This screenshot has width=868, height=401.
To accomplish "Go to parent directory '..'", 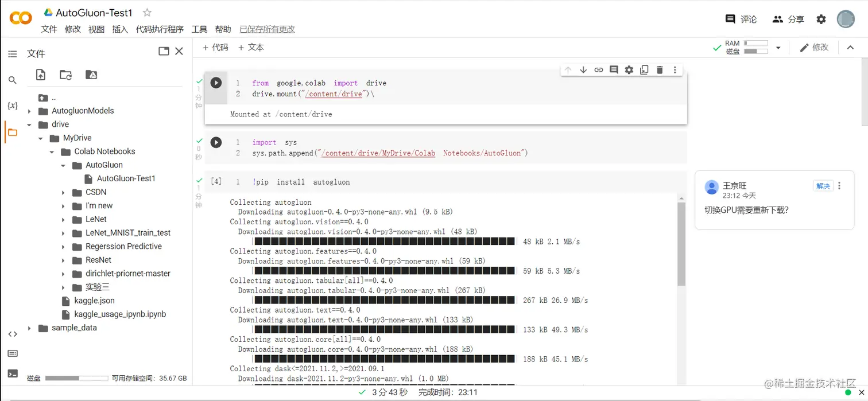I will (x=47, y=98).
